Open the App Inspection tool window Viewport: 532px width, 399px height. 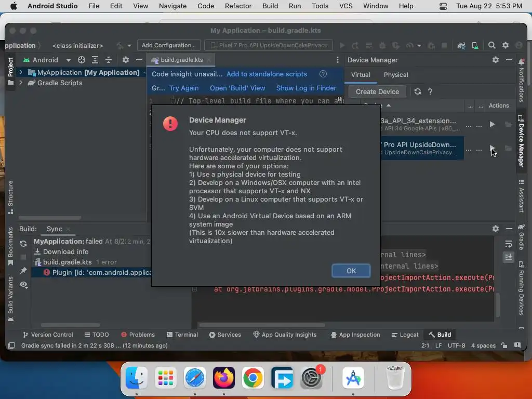click(355, 335)
